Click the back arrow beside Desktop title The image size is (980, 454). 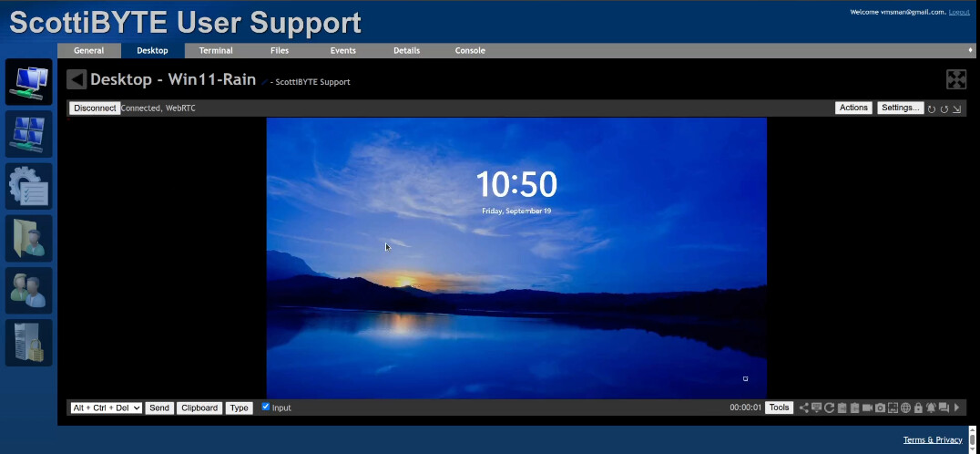click(77, 80)
